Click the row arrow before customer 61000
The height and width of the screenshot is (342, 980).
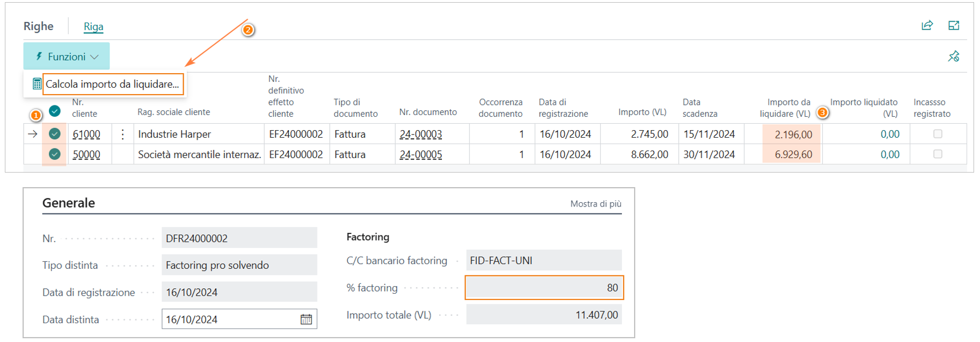(33, 134)
